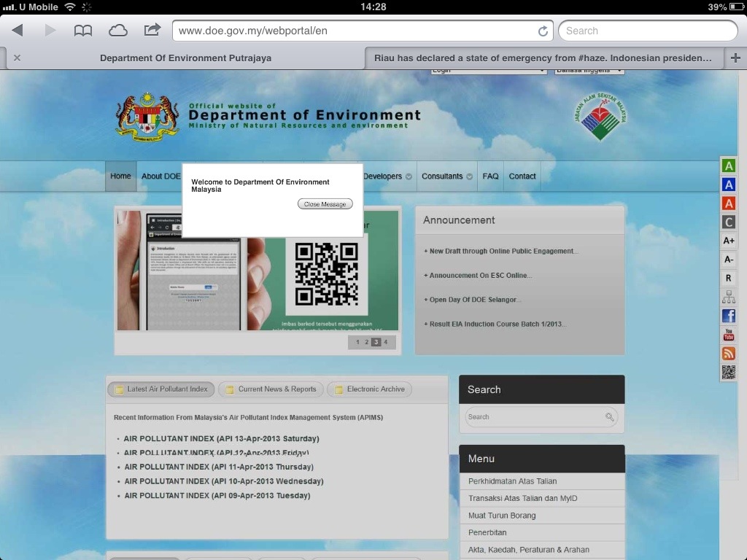Open the sitemap icon in sidebar
Viewport: 747px width, 560px height.
(728, 297)
